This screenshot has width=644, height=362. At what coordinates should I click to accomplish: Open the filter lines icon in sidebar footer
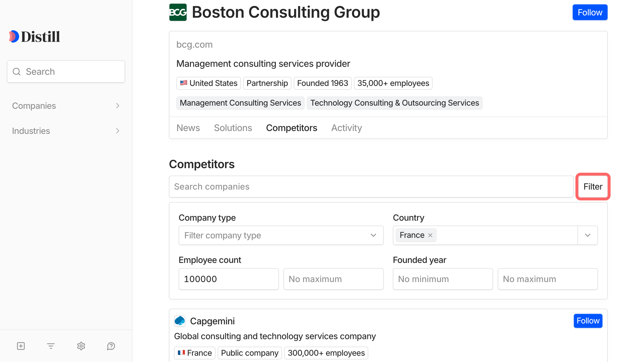click(x=51, y=346)
